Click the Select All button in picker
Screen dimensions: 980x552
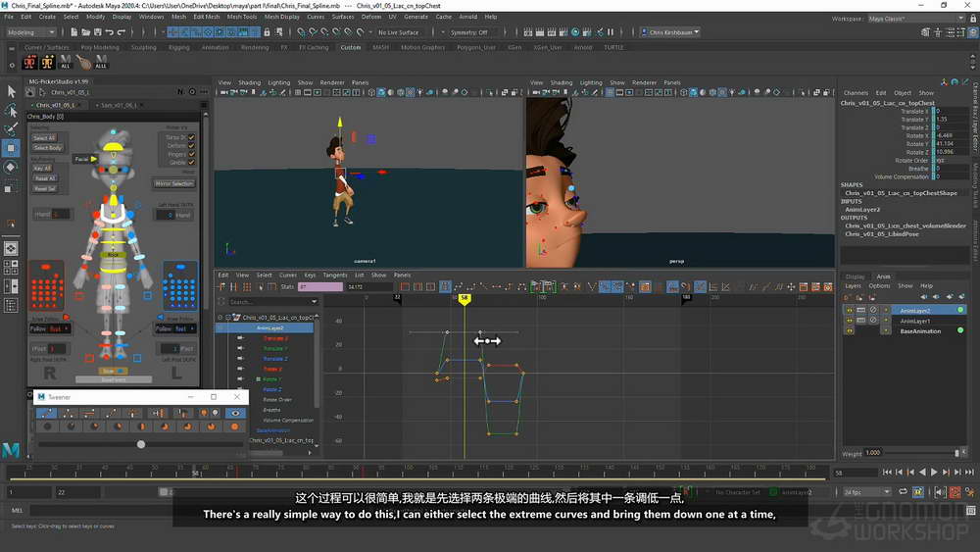click(44, 138)
